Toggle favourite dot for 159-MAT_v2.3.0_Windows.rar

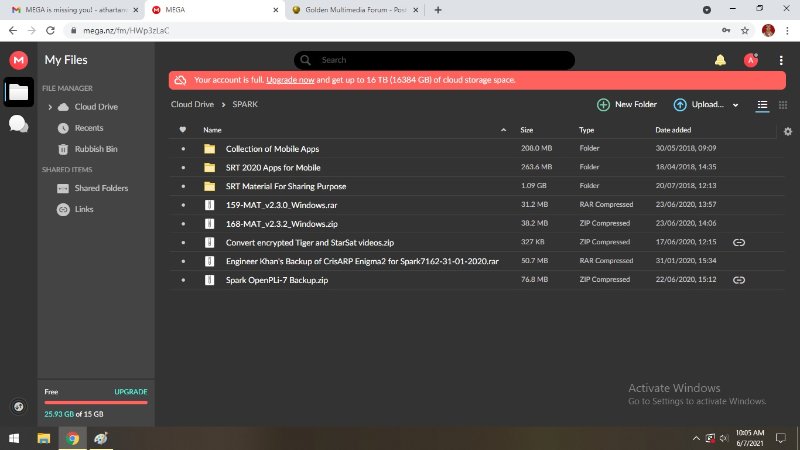pyautogui.click(x=183, y=205)
